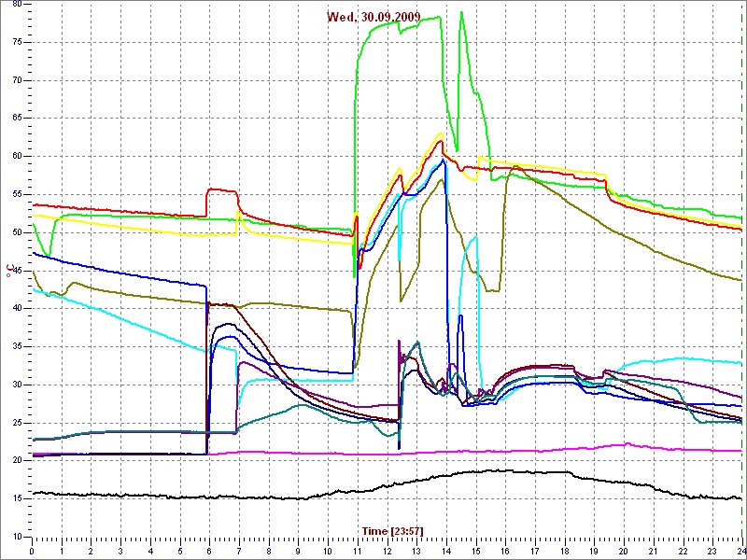This screenshot has width=747, height=560.
Task: Click hour 3 on the time axis
Action: (121, 553)
